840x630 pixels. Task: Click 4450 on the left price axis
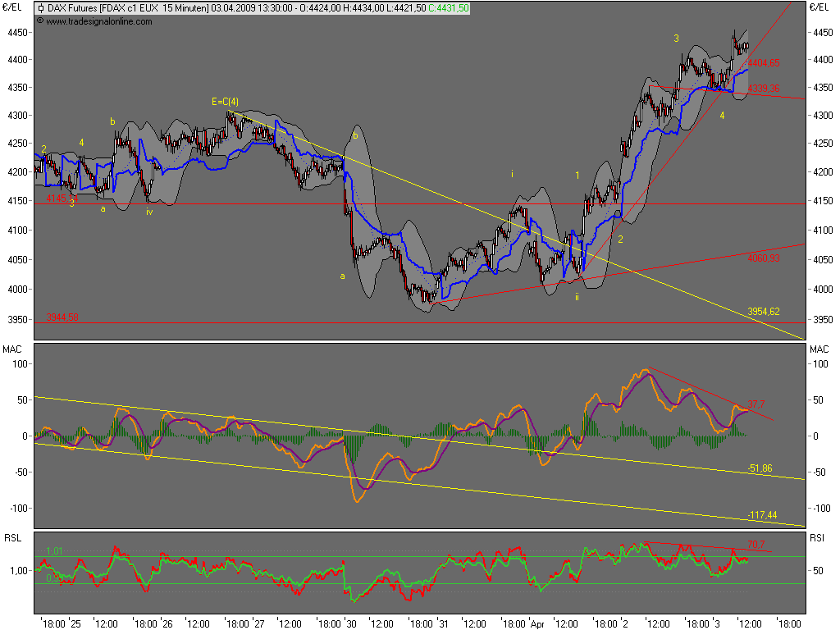pyautogui.click(x=17, y=33)
